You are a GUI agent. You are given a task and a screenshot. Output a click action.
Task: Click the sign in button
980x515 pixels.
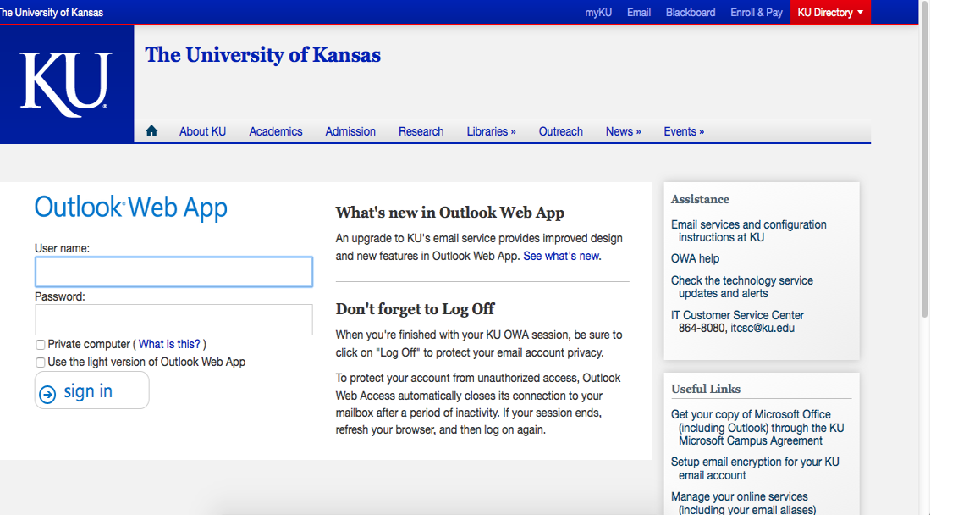coord(91,390)
